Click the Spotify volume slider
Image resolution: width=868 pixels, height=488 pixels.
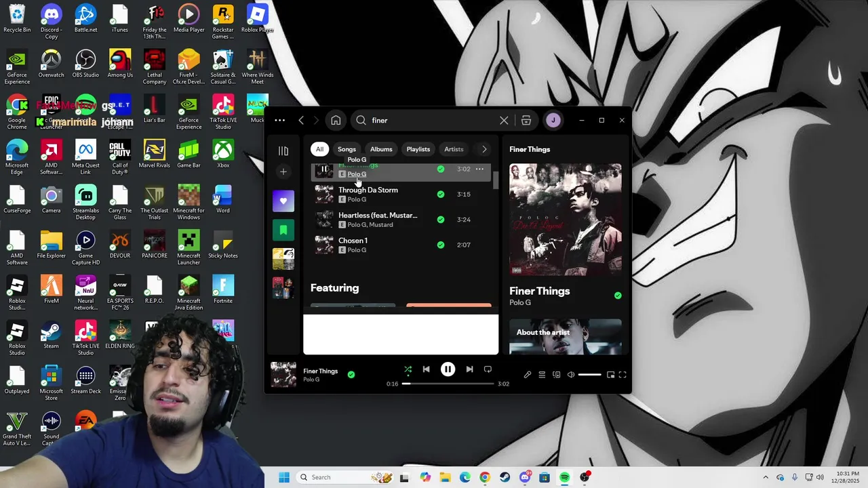[x=589, y=375]
